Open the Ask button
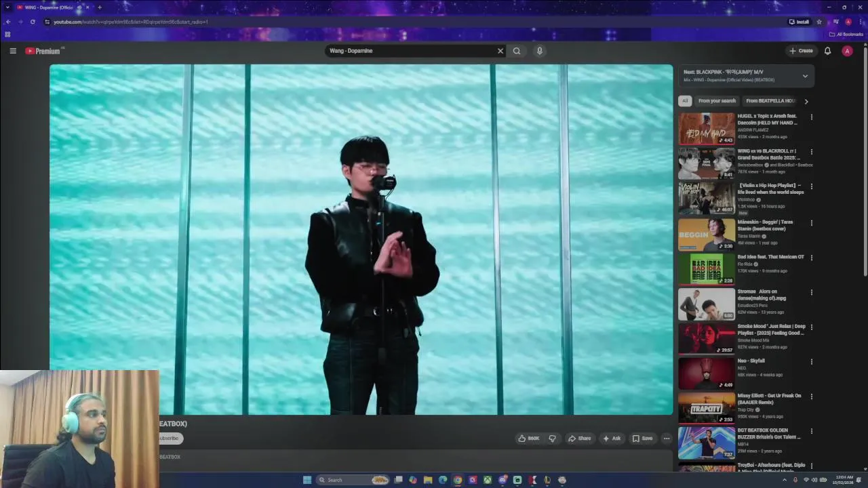This screenshot has height=488, width=868. (612, 439)
